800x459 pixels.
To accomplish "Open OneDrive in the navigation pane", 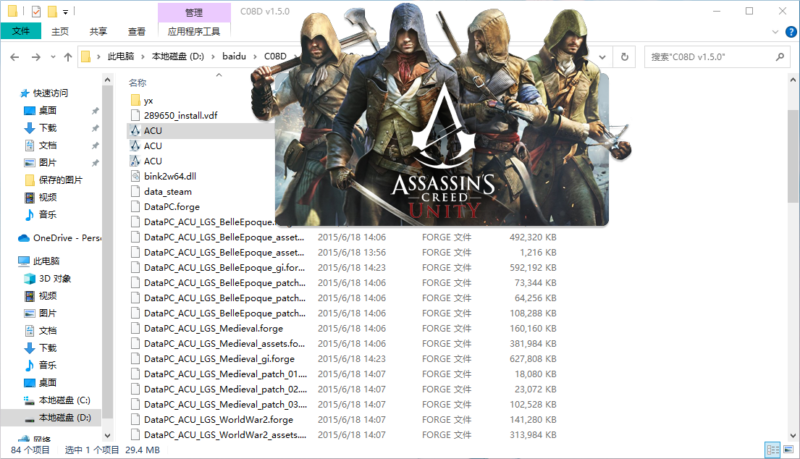I will point(66,238).
